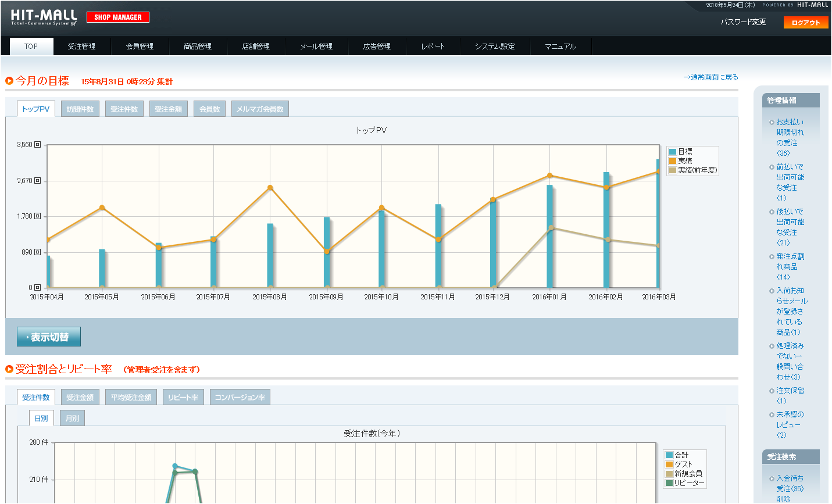Click the 2016年02月 previous-year data point

tap(608, 240)
